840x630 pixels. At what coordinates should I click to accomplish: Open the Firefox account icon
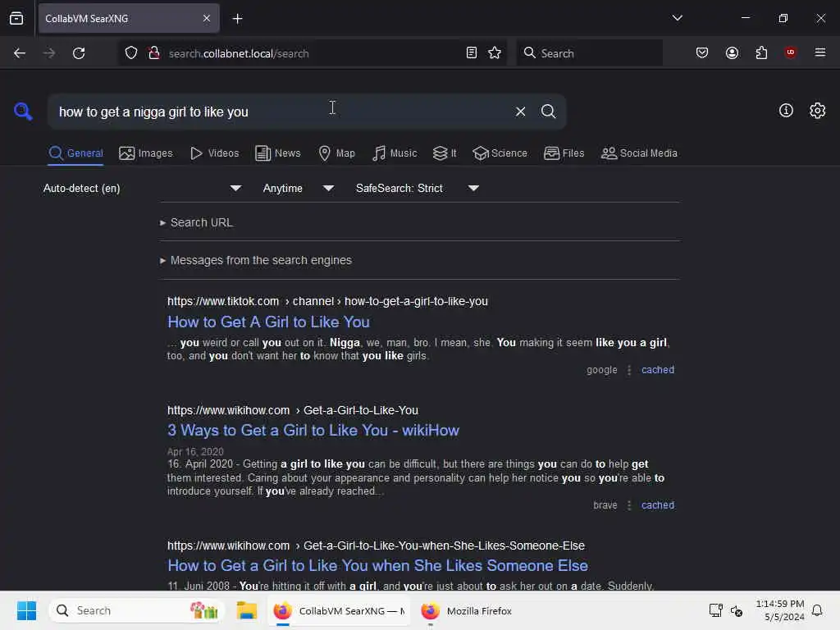click(732, 53)
